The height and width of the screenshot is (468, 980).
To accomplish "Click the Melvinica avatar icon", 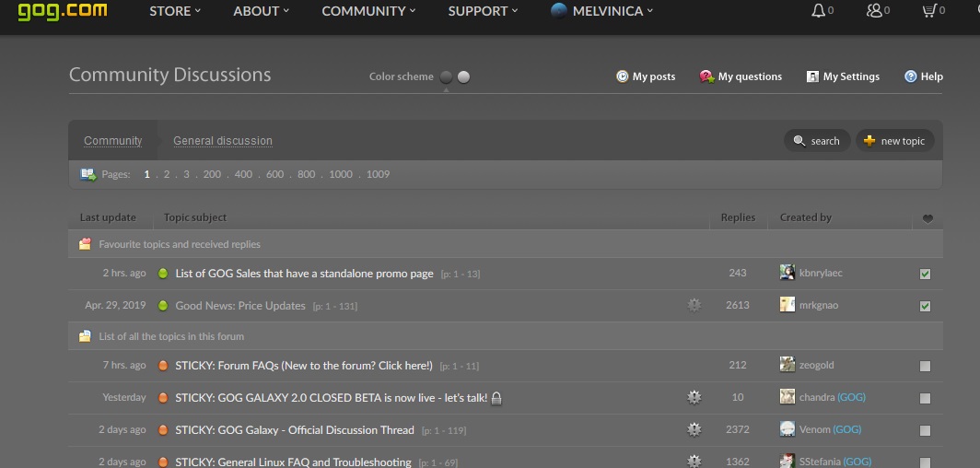I will click(x=559, y=11).
